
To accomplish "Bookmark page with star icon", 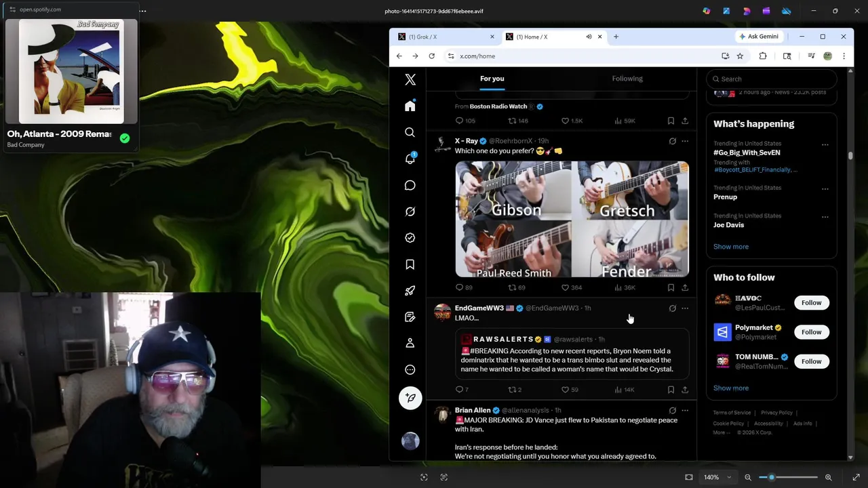I will coord(740,56).
